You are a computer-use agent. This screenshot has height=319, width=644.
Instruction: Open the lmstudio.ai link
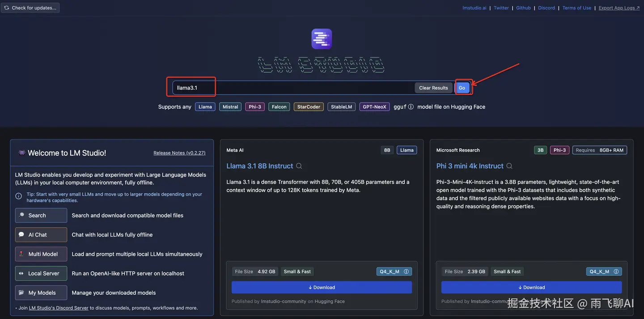(x=474, y=8)
